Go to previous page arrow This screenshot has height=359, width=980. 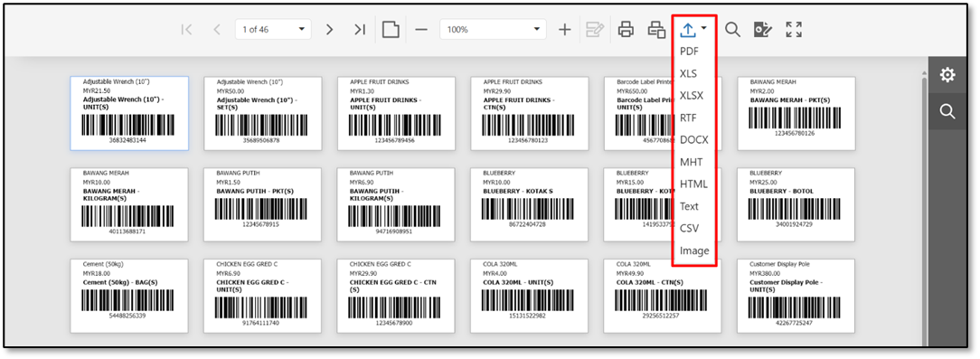coord(217,30)
